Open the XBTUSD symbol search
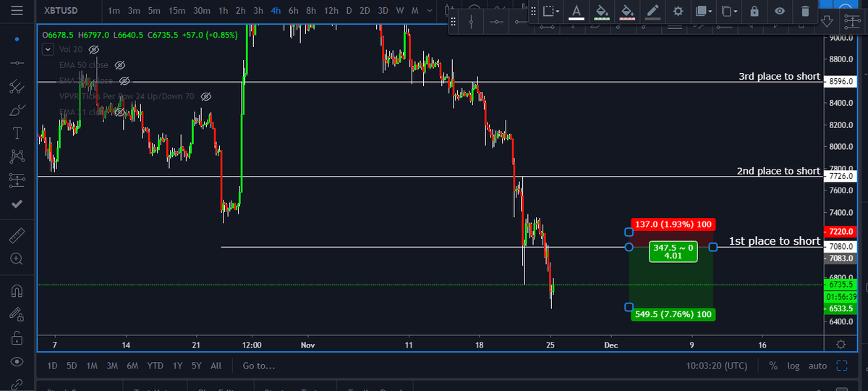Image resolution: width=868 pixels, height=391 pixels. [x=61, y=11]
